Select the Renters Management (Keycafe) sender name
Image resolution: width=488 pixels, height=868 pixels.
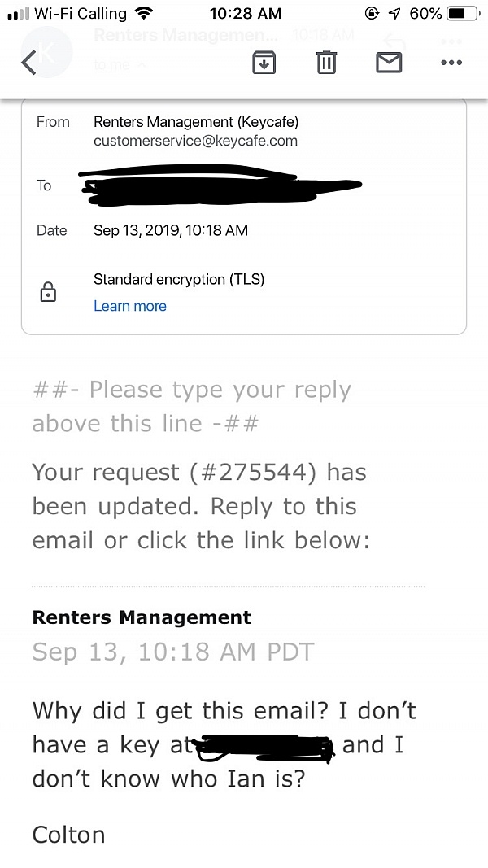pos(196,121)
